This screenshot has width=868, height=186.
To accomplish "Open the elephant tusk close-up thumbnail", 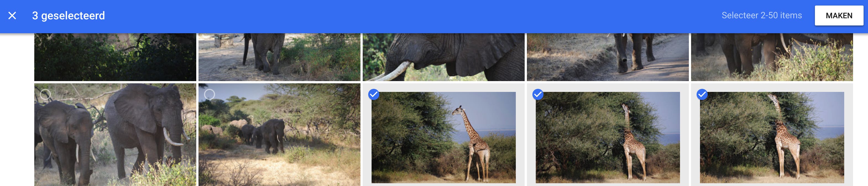I will [x=443, y=57].
